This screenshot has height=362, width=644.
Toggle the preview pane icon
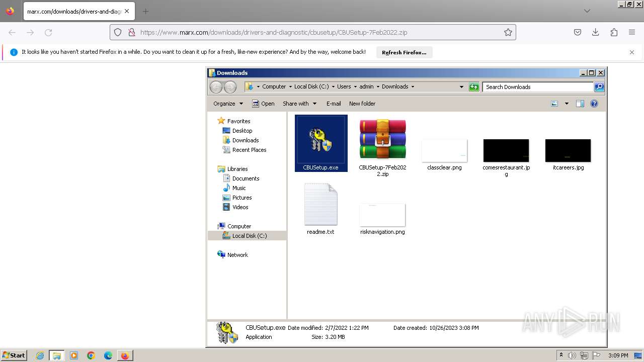click(x=580, y=104)
